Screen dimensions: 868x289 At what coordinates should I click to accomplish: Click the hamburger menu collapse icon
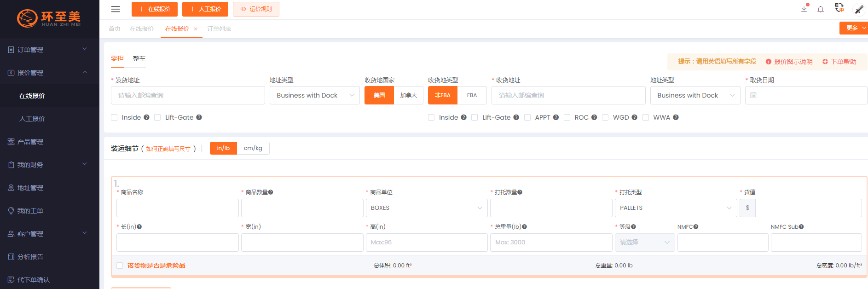[116, 9]
